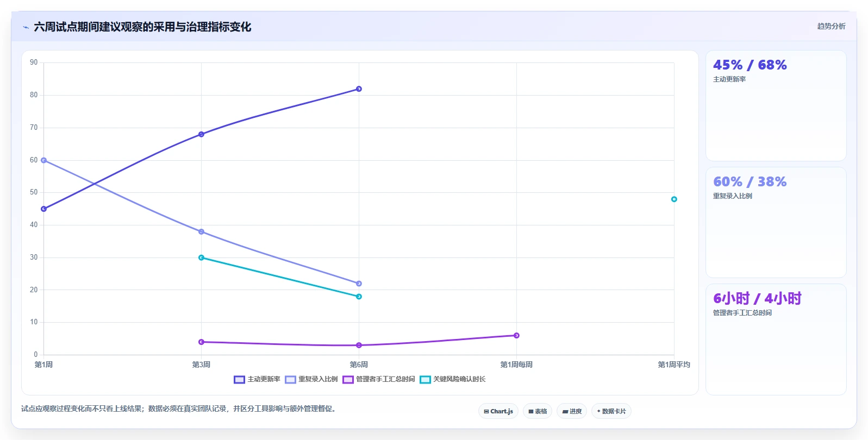This screenshot has width=868, height=440.
Task: Click the 第3周 x-axis label
Action: [201, 364]
